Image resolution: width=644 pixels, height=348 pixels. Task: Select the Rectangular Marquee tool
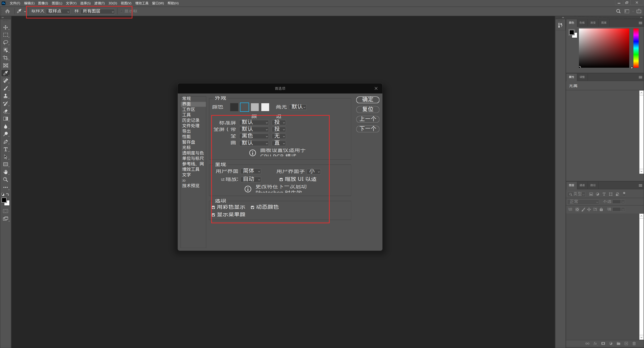(x=6, y=35)
